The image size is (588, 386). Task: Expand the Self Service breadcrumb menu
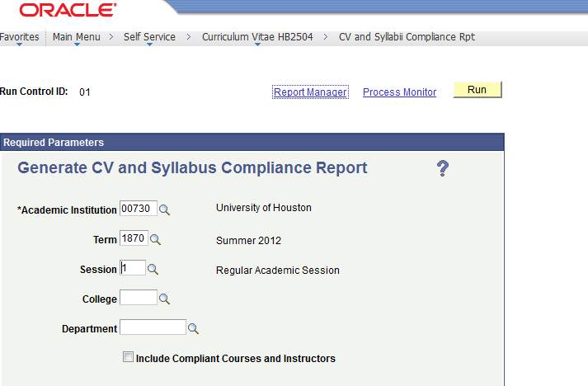coord(149,37)
